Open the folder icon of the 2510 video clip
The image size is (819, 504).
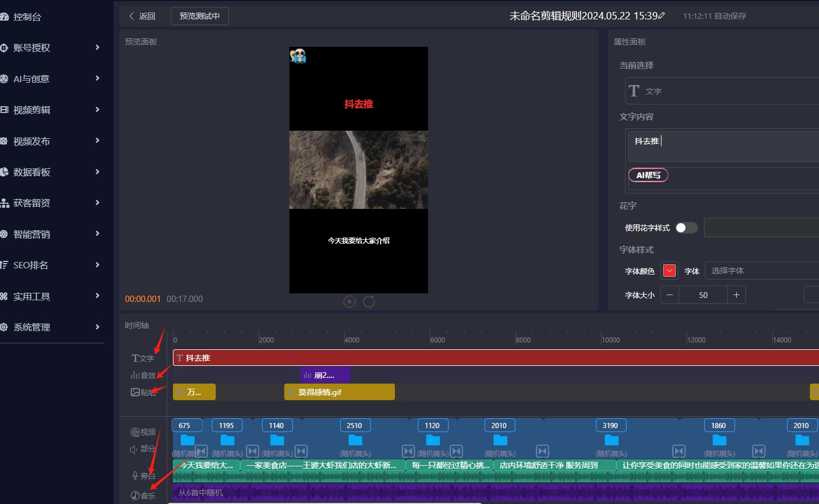click(355, 440)
